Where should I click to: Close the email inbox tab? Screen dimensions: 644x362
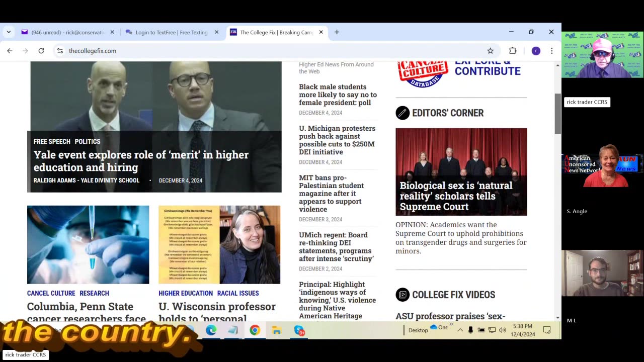coord(112,32)
